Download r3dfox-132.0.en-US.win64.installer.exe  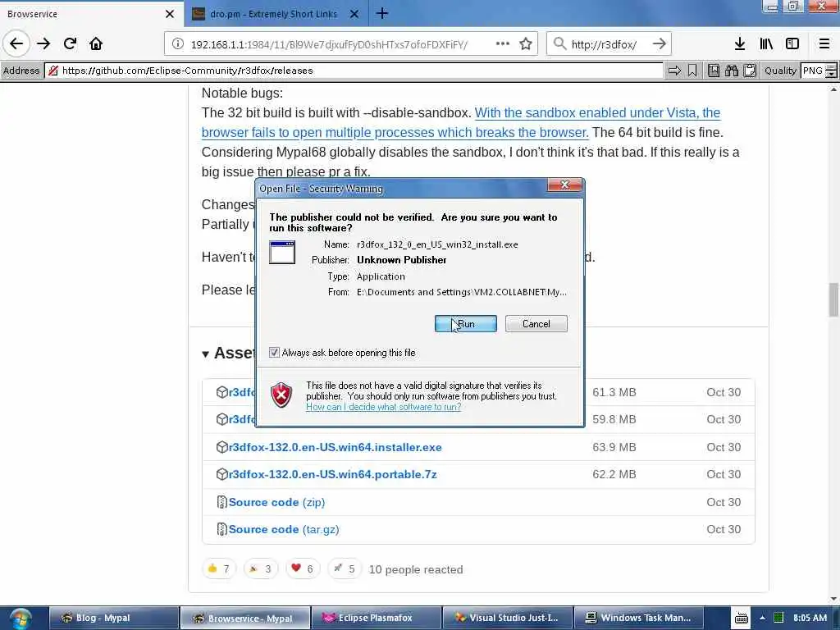[x=336, y=447]
